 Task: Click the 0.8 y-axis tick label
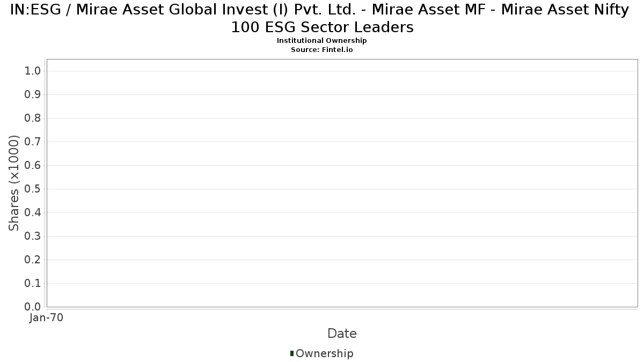tap(33, 118)
